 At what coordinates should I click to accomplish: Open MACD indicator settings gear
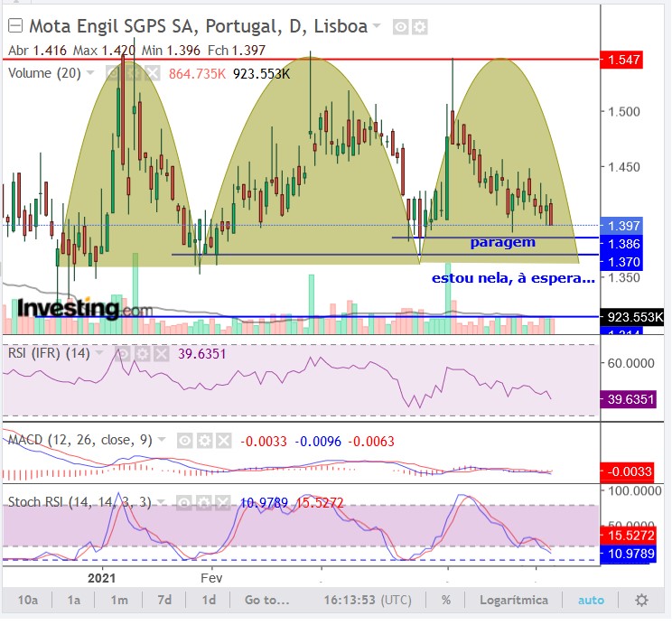(204, 441)
